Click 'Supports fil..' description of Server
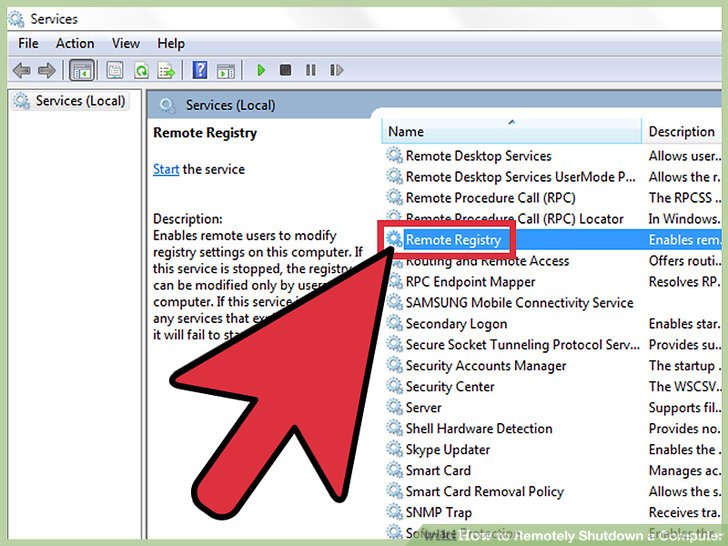728x546 pixels. click(x=684, y=408)
